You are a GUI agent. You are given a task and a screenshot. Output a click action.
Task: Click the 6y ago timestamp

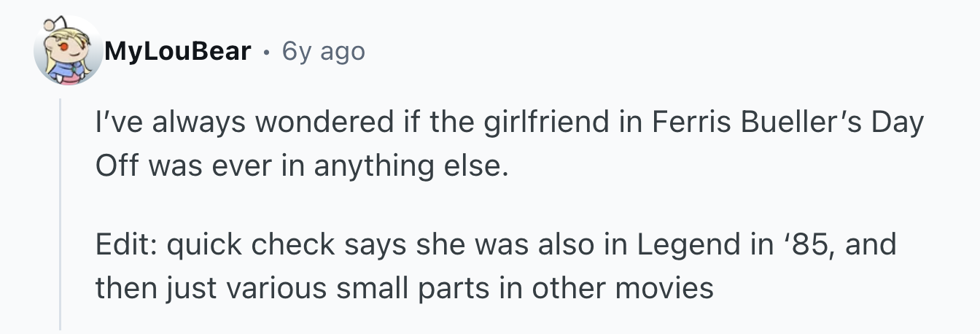tap(322, 52)
